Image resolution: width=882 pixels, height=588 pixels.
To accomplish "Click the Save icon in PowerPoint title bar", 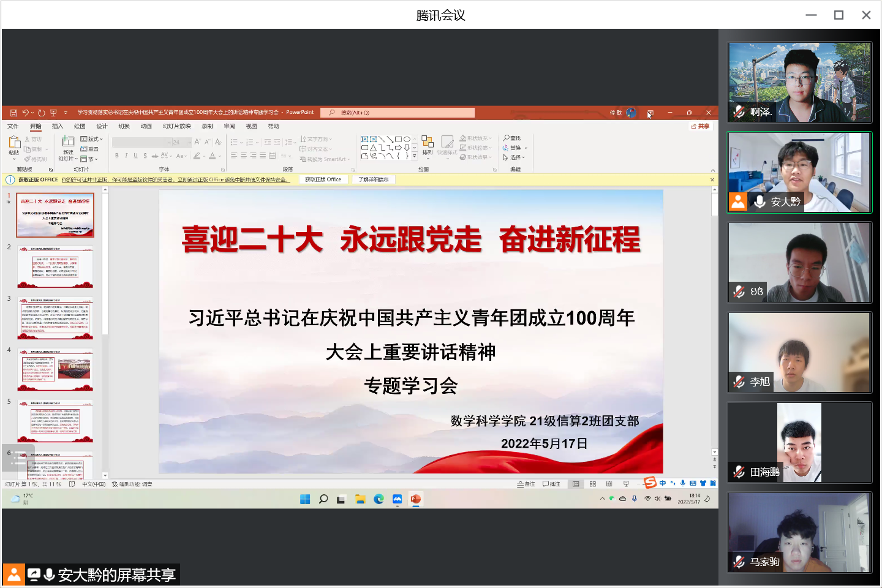I will [13, 113].
